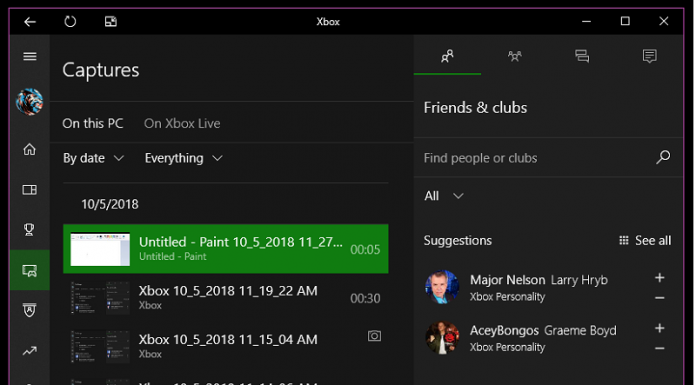The width and height of the screenshot is (696, 385).
Task: Select the Captures sidebar icon
Action: pyautogui.click(x=30, y=270)
